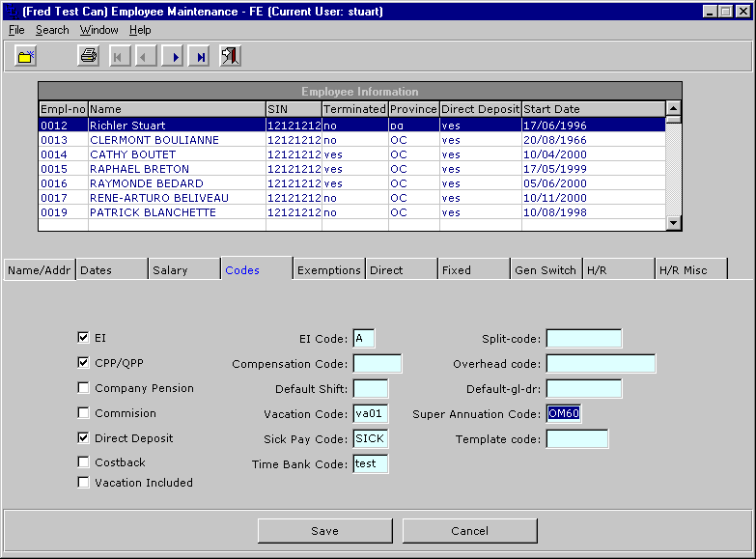Screen dimensions: 756x559
Task: Toggle the Vacation Included checkbox
Action: 84,483
